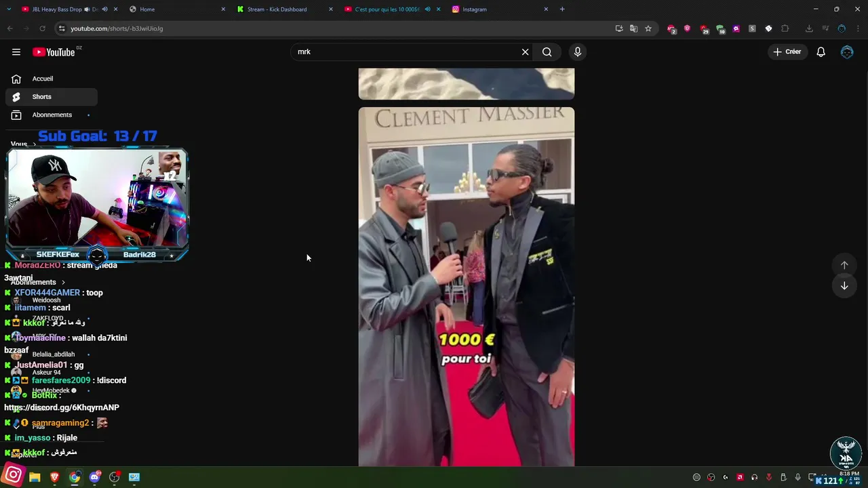Click the YouTube logo
This screenshot has width=868, height=488.
tap(54, 52)
